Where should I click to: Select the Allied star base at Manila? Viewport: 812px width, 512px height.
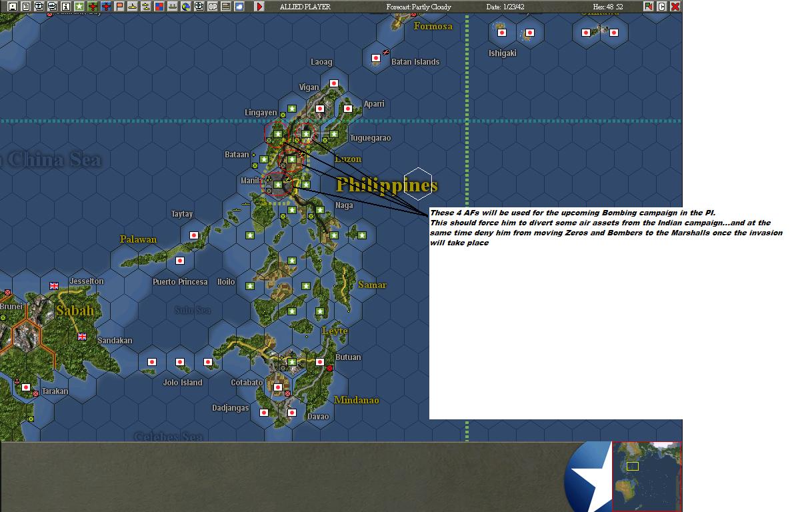point(278,185)
